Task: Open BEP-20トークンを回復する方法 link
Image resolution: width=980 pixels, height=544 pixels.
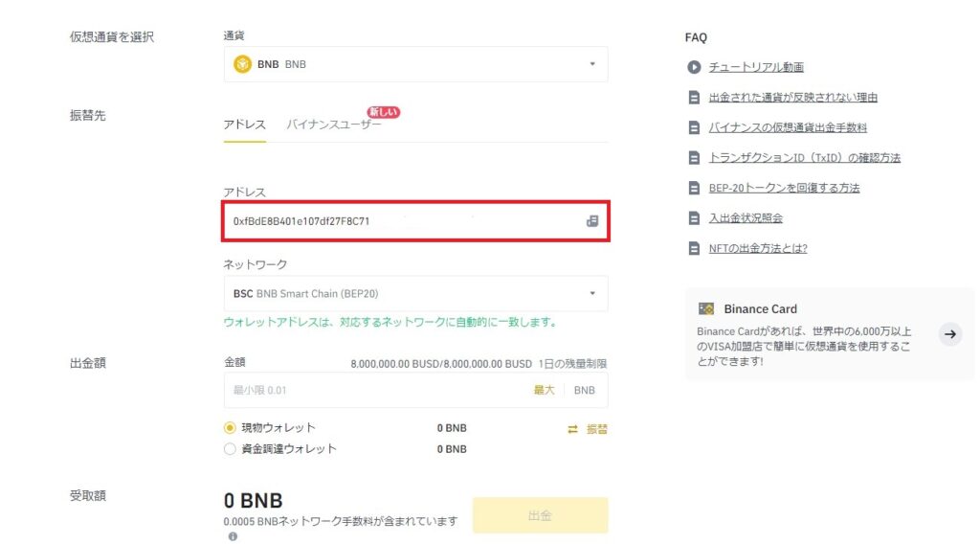Action: click(x=785, y=188)
